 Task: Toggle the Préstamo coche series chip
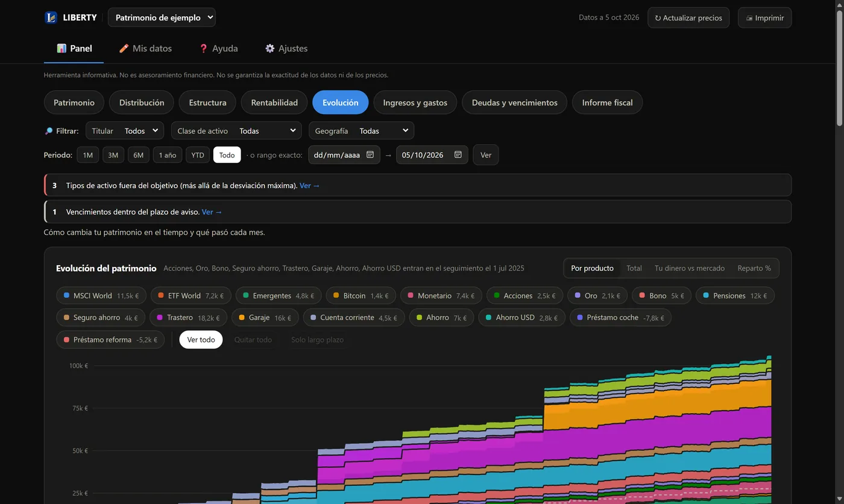point(620,317)
